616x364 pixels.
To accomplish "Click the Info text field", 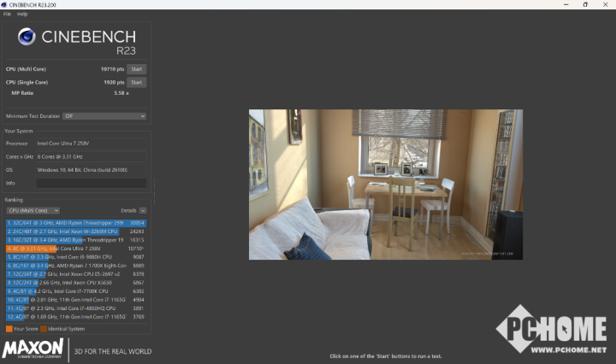I will (92, 183).
